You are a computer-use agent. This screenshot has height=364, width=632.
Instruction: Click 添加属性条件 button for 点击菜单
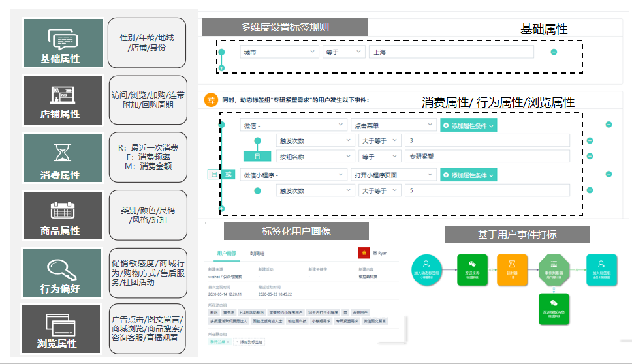468,125
